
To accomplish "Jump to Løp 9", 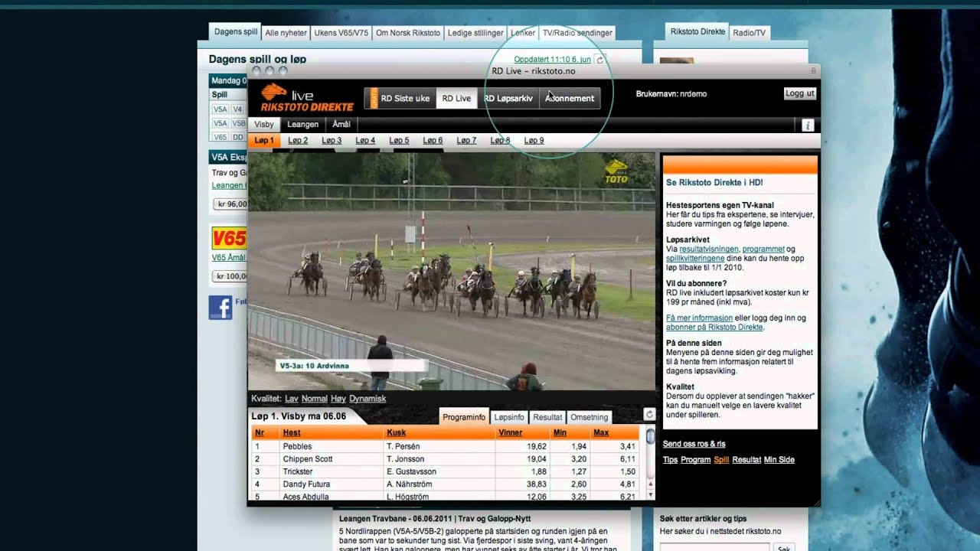I will point(534,141).
